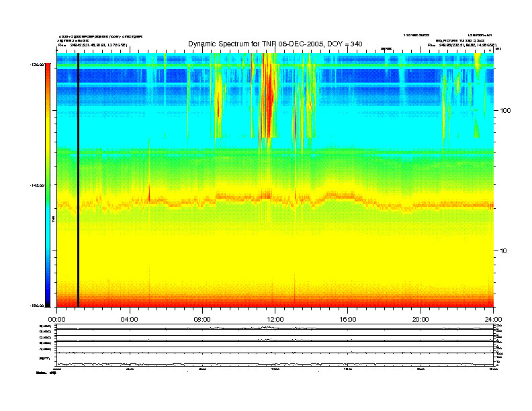Click the '-160.00' color bar label
Viewport: 532px width, 411px height.
(x=38, y=306)
